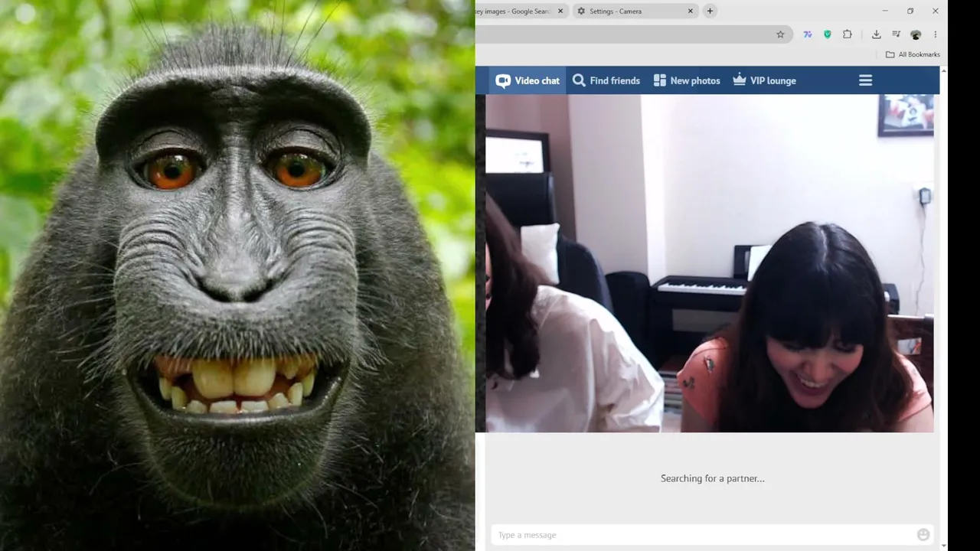The height and width of the screenshot is (551, 980).
Task: Bookmark this page with the star icon
Action: pyautogui.click(x=780, y=34)
